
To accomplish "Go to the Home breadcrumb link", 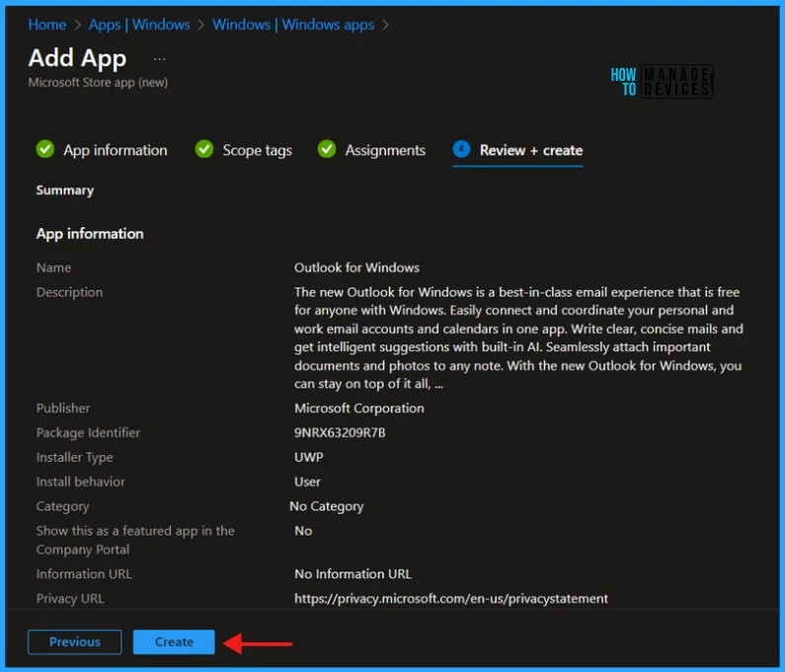I will point(47,25).
